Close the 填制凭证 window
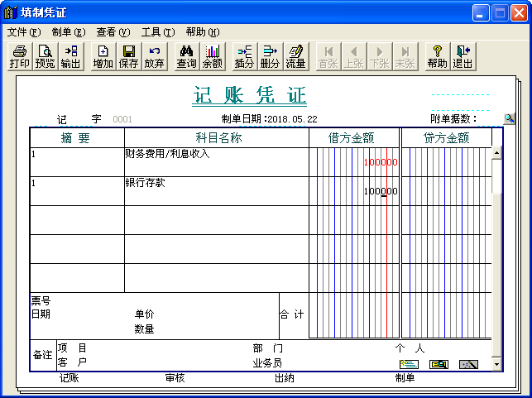This screenshot has width=532, height=398. (x=519, y=13)
